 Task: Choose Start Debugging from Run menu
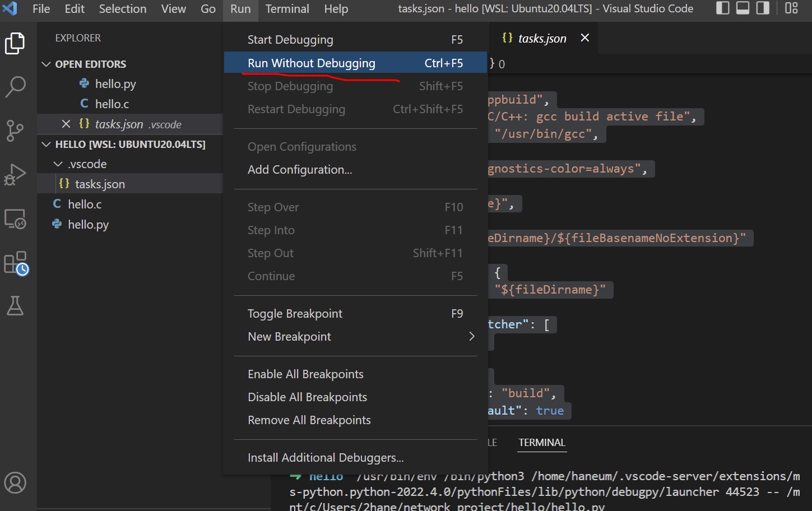click(x=355, y=40)
